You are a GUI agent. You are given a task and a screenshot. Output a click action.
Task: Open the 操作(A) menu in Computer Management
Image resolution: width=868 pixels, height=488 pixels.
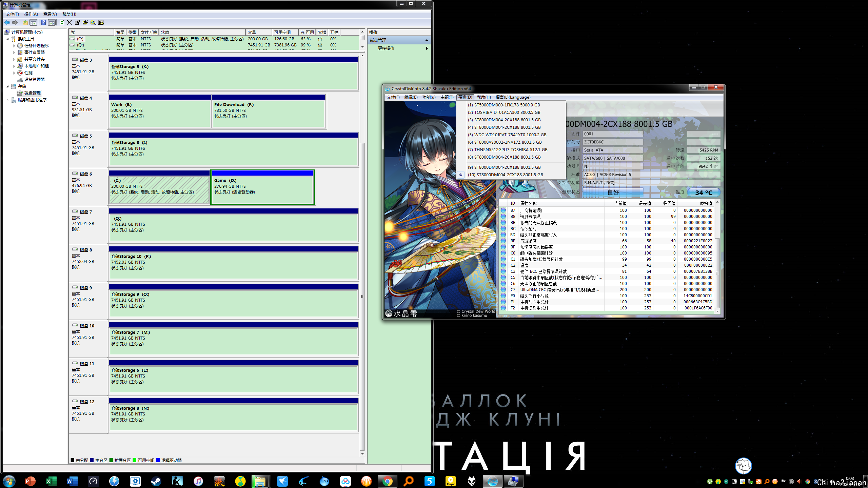tap(31, 14)
